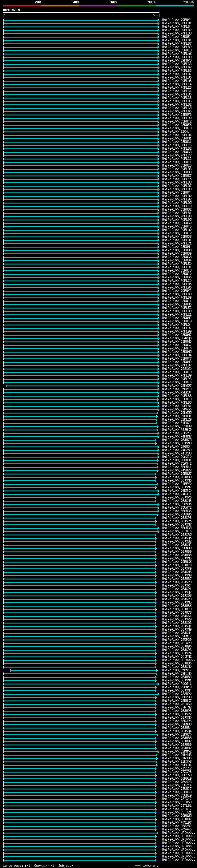Select subject label UniRef100_C3RWE8

177,128
